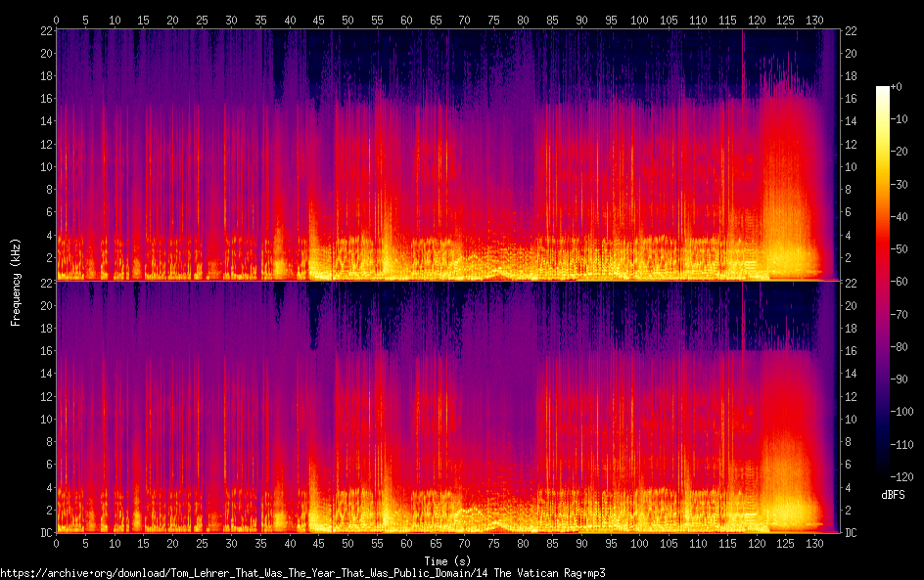Screen dimensions: 924x580
Task: Click the 'DC' label at the bottom right
Action: tap(851, 533)
